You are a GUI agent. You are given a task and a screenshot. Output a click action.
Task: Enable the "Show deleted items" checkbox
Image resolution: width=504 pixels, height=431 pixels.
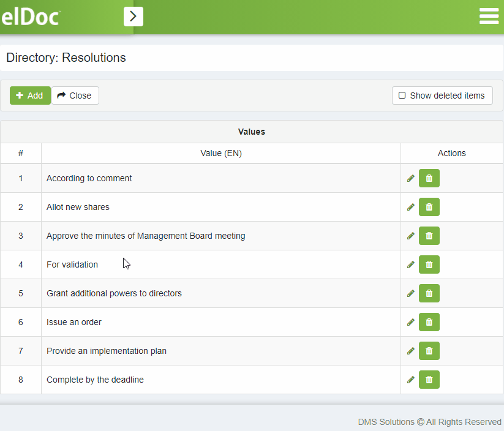coord(402,96)
